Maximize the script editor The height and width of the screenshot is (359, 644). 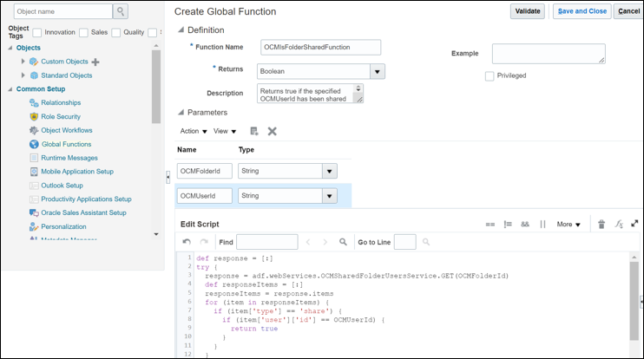[634, 224]
